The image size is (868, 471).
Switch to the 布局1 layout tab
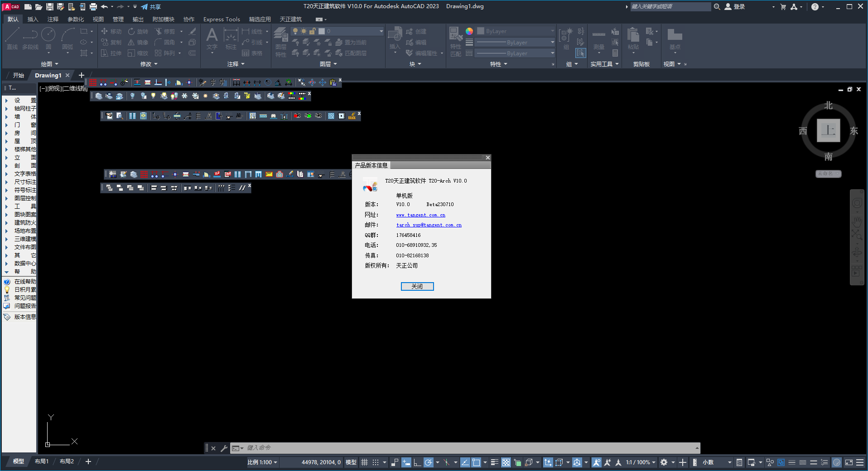coord(41,461)
